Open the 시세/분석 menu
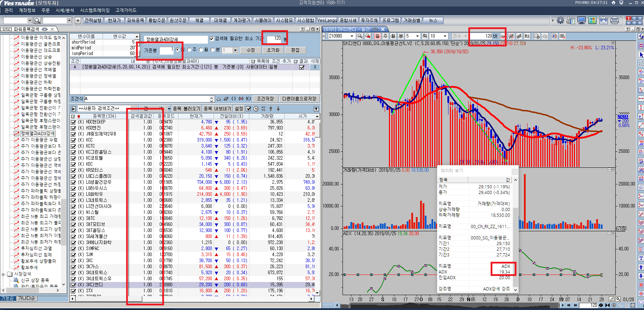 click(65, 10)
